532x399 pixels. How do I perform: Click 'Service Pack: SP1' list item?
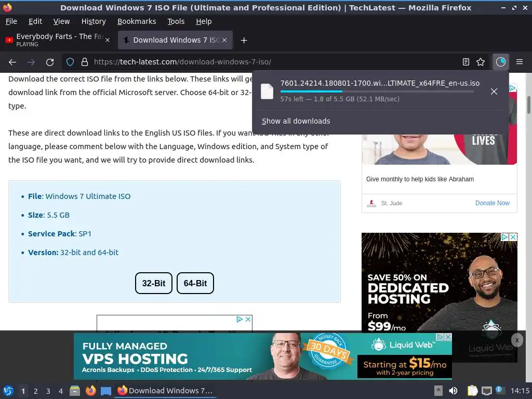(59, 234)
